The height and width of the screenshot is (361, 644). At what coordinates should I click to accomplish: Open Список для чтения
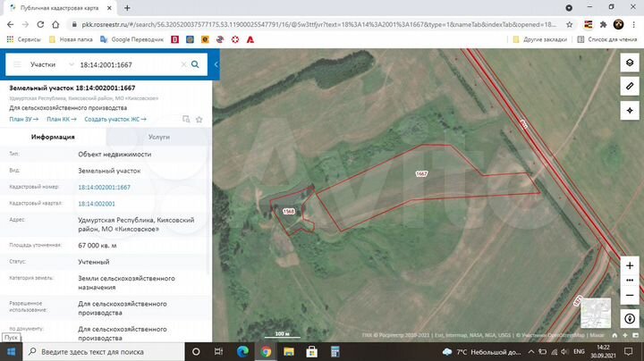coord(607,39)
